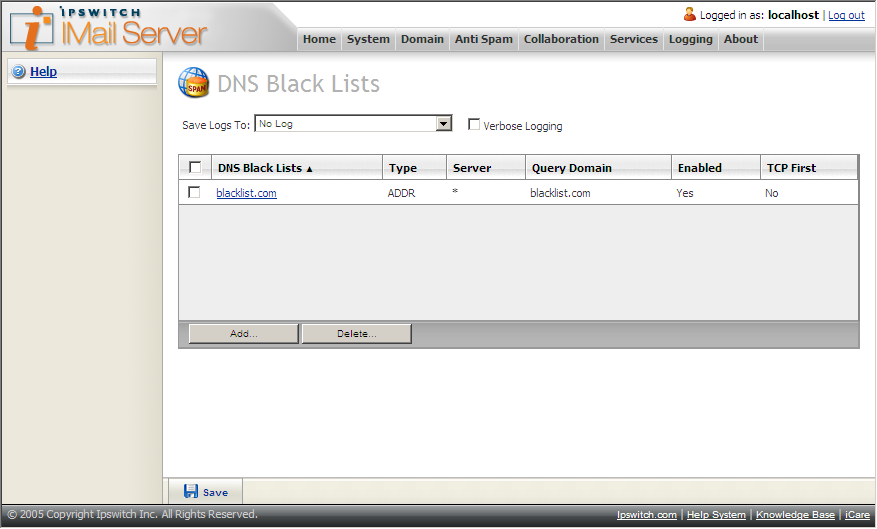Click the Add... button
The image size is (877, 529).
pyautogui.click(x=244, y=334)
